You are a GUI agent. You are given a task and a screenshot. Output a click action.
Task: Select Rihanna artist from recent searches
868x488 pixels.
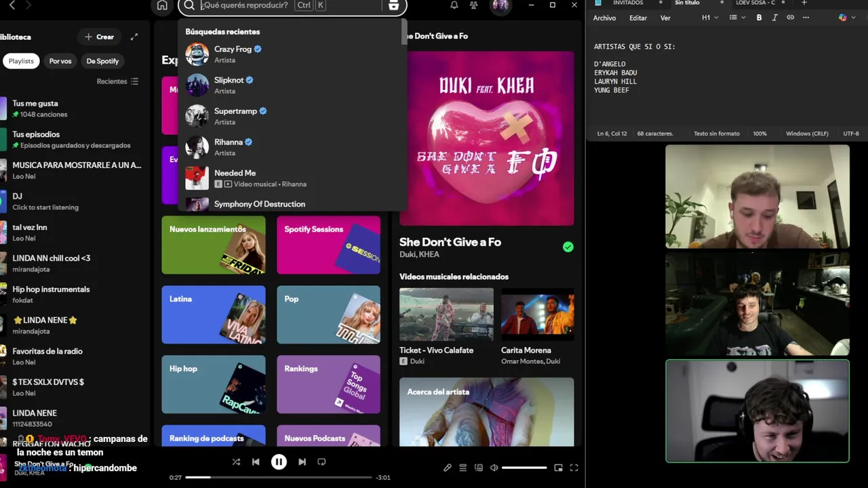tap(292, 147)
